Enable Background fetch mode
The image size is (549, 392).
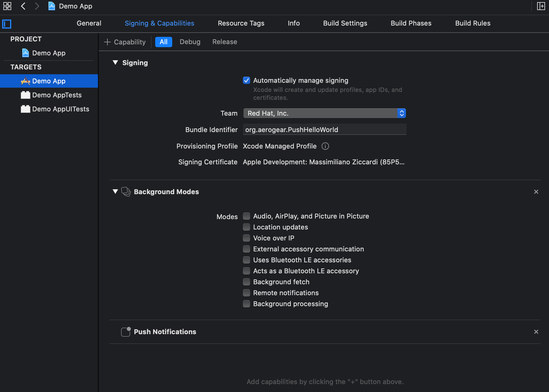point(247,282)
